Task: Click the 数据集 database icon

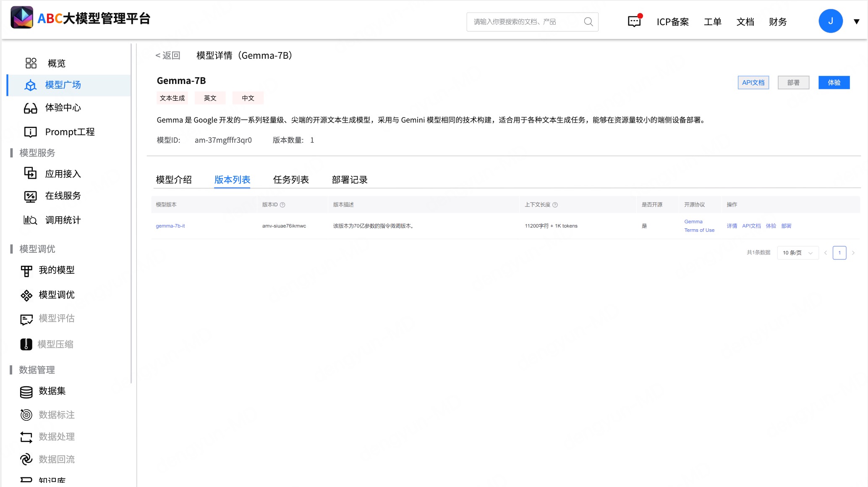Action: 26,392
